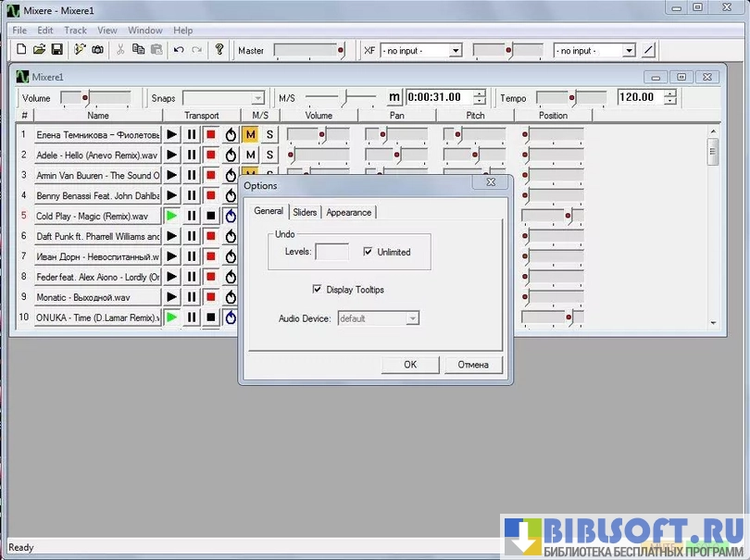The image size is (750, 560).
Task: Click the question mark Help icon
Action: (x=219, y=49)
